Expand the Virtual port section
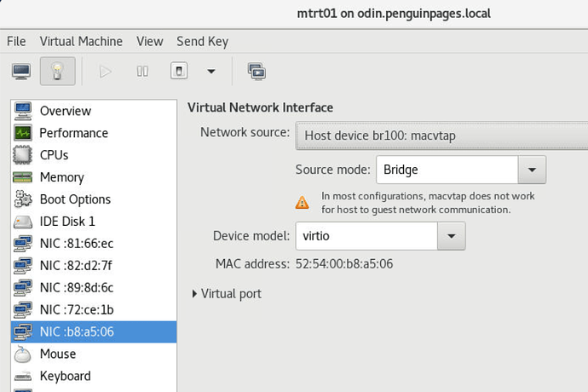588x392 pixels. pyautogui.click(x=227, y=294)
